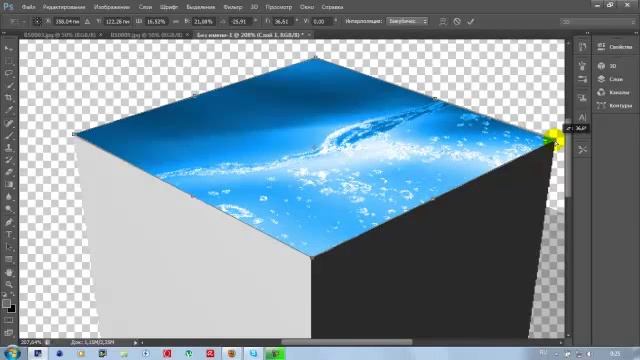Open the Character panel icon
This screenshot has width=640, height=360.
(582, 118)
